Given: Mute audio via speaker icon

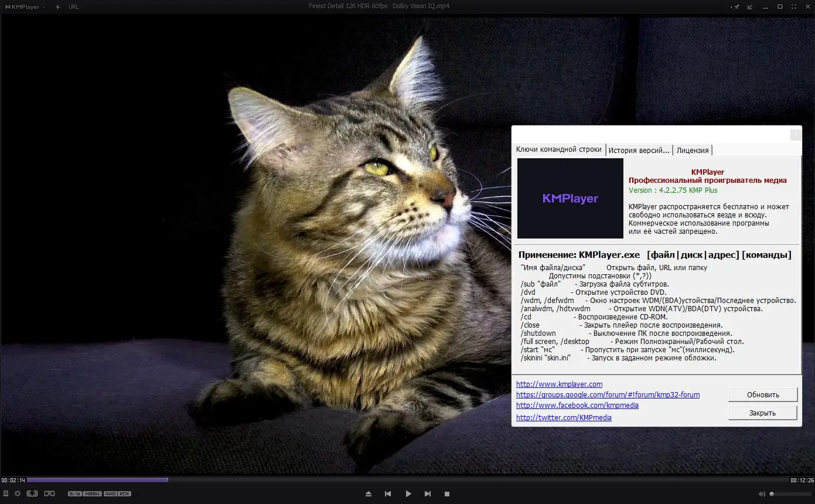Looking at the screenshot, I should tap(762, 494).
